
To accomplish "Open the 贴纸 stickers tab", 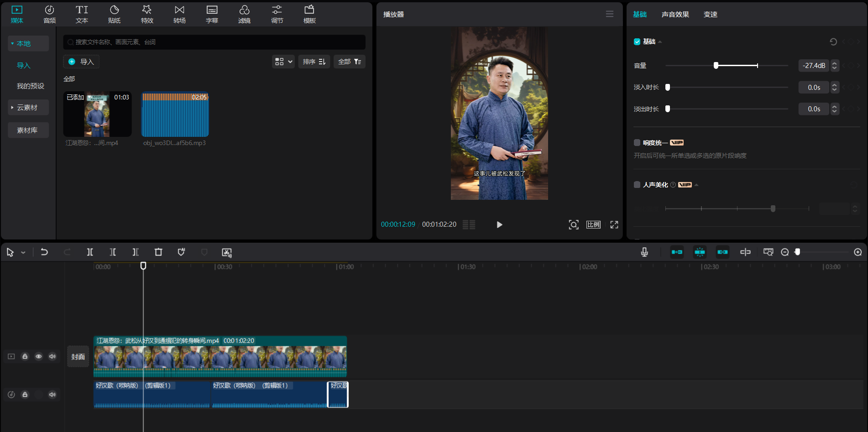I will 114,14.
